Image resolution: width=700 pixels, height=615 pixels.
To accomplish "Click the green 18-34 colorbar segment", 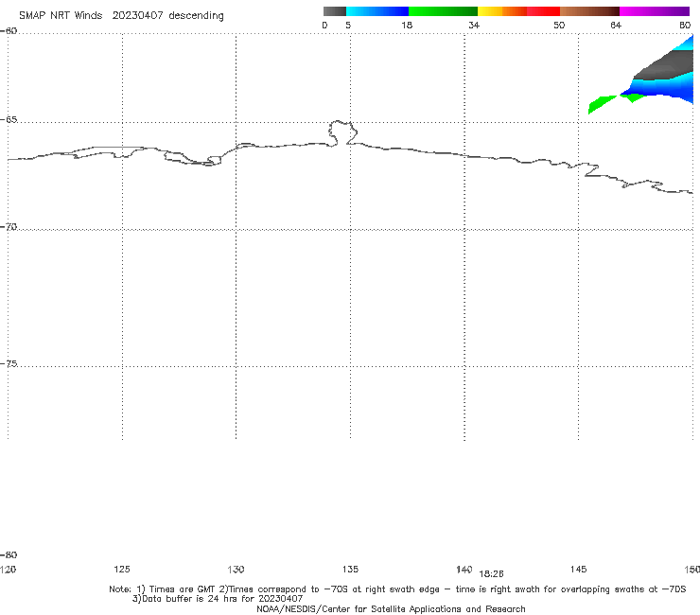I will point(443,11).
